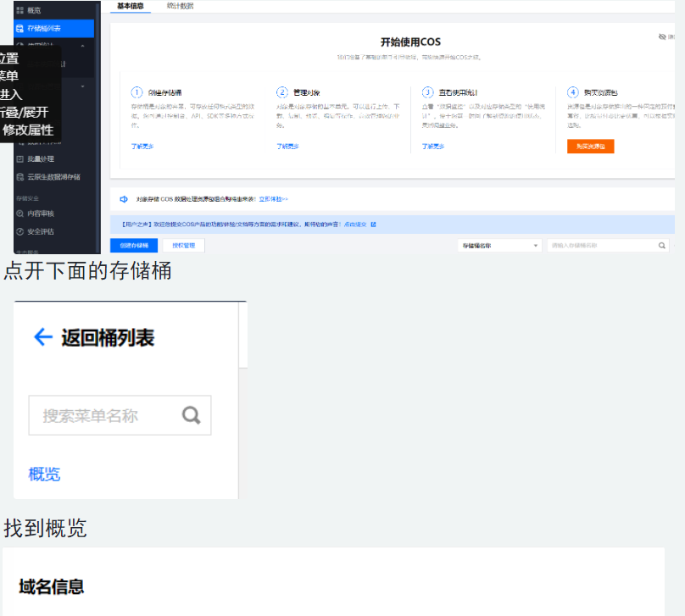Click magnifier icon in 搜索菜单名称 box
This screenshot has width=685, height=616.
pos(192,415)
